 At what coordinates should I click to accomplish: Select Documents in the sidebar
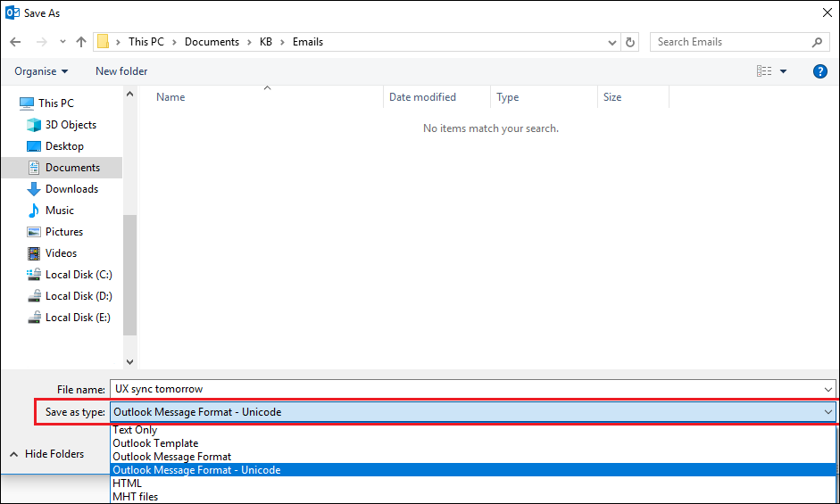click(x=72, y=168)
